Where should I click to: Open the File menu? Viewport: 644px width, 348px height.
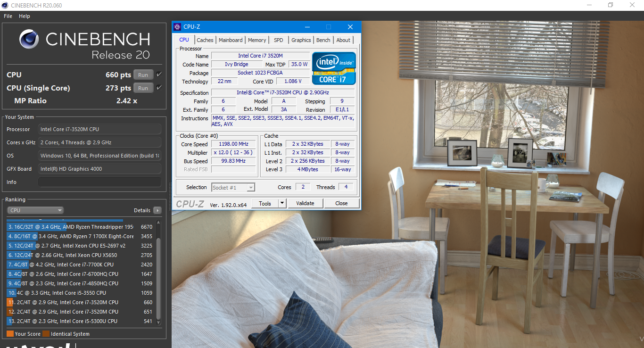8,16
